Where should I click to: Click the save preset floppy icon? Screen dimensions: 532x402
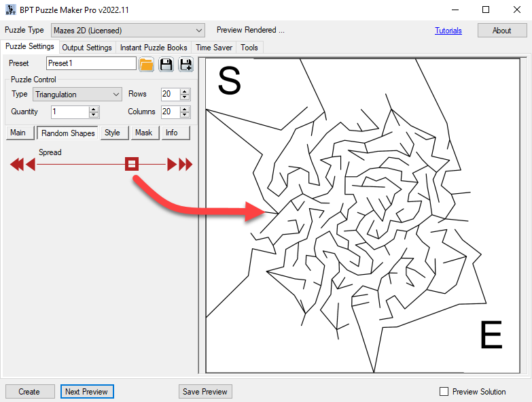tap(166, 65)
